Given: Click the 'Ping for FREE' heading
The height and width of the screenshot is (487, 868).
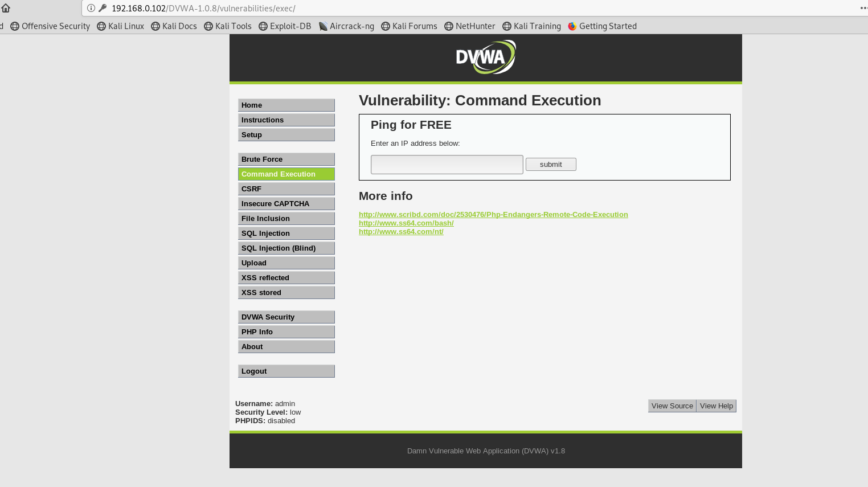Looking at the screenshot, I should tap(411, 125).
